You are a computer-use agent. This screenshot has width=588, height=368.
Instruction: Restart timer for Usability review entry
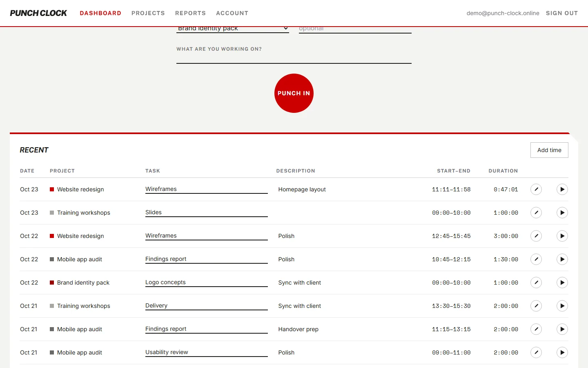tap(562, 352)
